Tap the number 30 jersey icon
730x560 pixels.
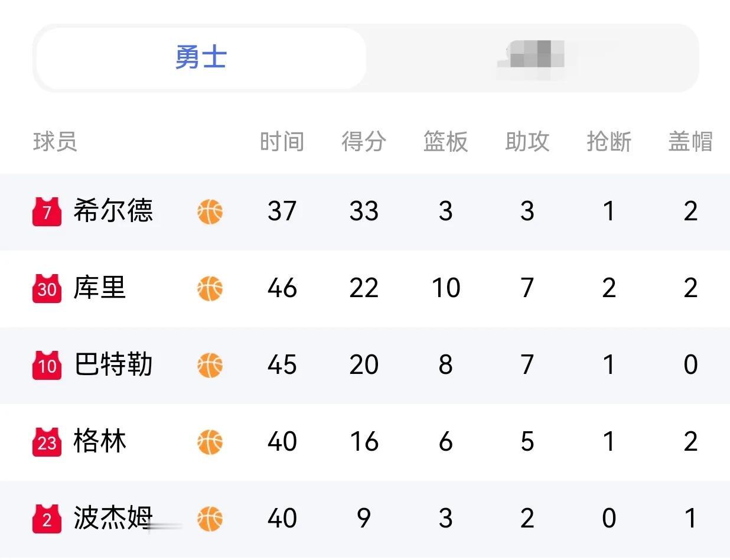pos(47,288)
